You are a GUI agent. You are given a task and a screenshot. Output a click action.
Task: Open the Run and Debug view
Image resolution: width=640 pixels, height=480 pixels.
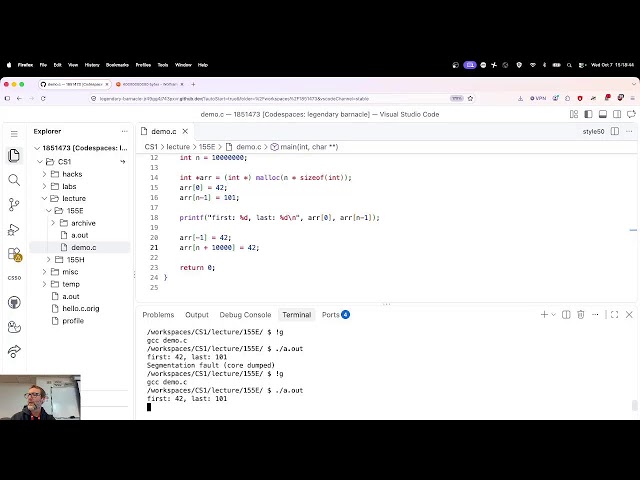pyautogui.click(x=14, y=229)
